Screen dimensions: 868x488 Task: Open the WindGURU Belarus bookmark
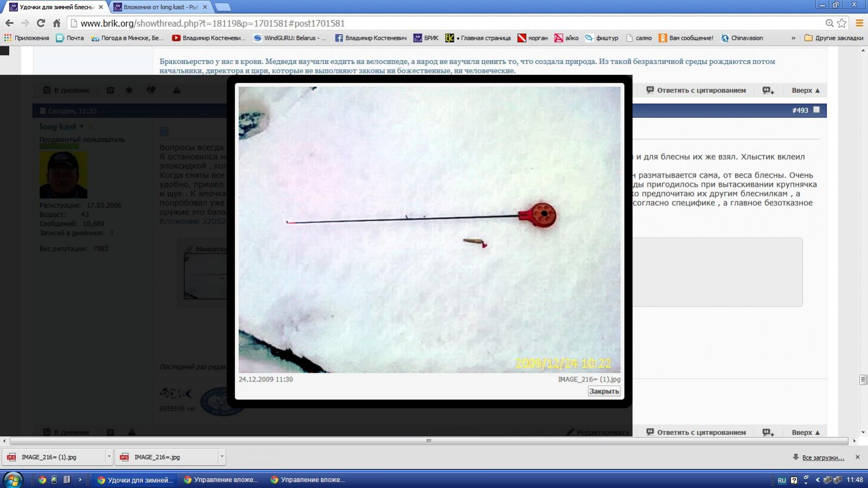[290, 38]
